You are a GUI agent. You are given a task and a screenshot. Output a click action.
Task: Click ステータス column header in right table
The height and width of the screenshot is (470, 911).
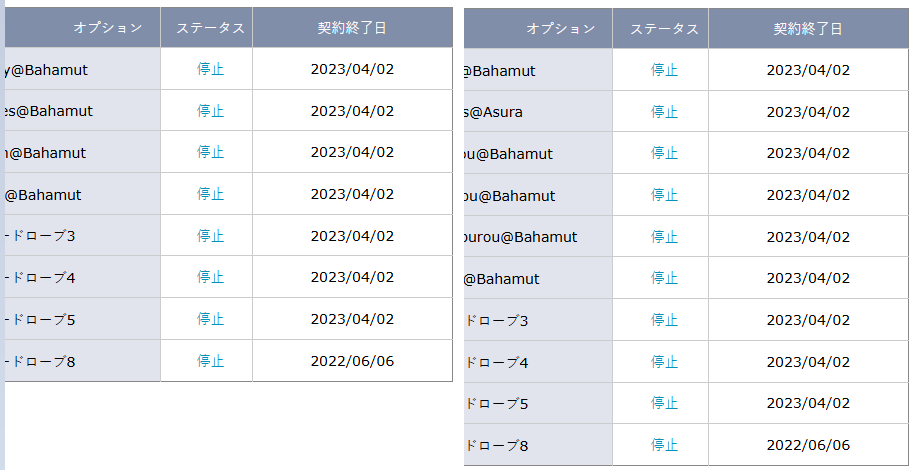point(664,29)
